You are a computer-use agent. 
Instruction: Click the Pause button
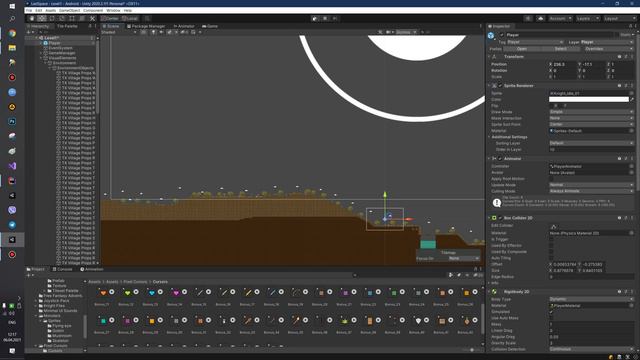coord(325,18)
